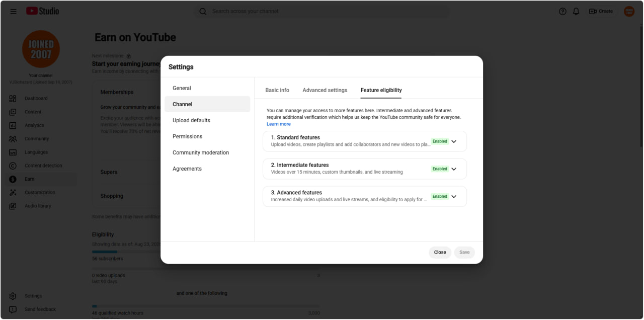Screen dimensions: 644x320
Task: Open the Community icon in sidebar
Action: [x=13, y=139]
